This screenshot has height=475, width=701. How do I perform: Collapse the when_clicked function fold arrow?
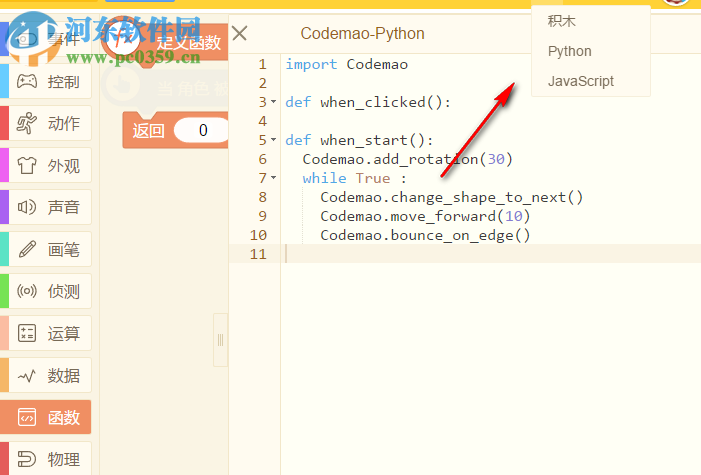pyautogui.click(x=274, y=102)
